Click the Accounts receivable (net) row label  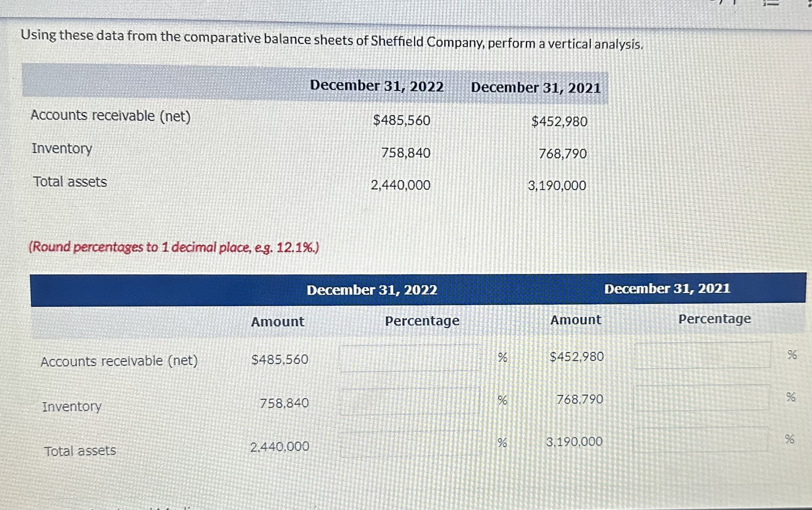point(120,361)
